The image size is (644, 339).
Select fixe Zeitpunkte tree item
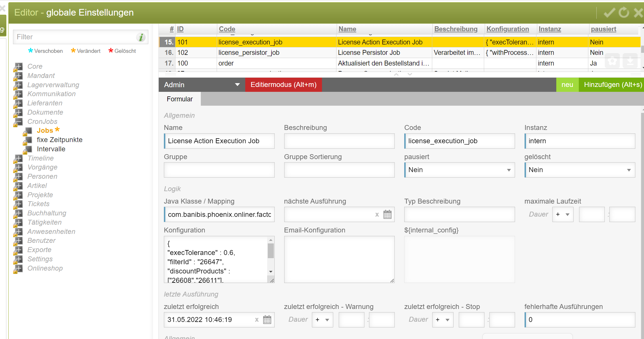59,140
